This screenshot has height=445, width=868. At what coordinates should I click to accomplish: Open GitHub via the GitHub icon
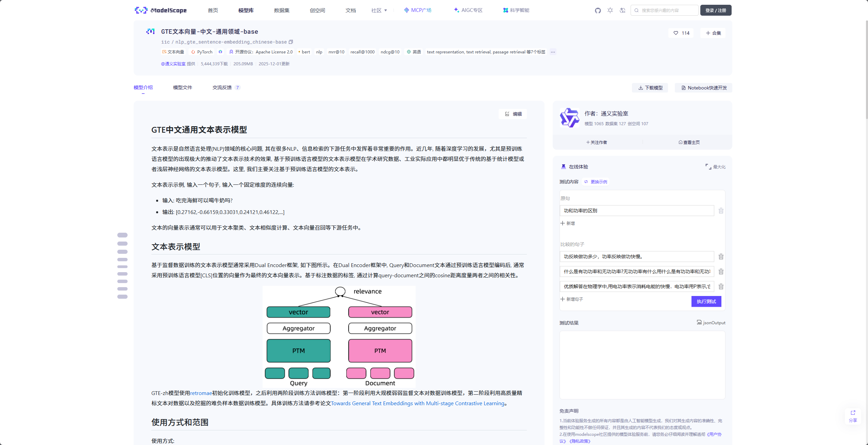pyautogui.click(x=598, y=10)
